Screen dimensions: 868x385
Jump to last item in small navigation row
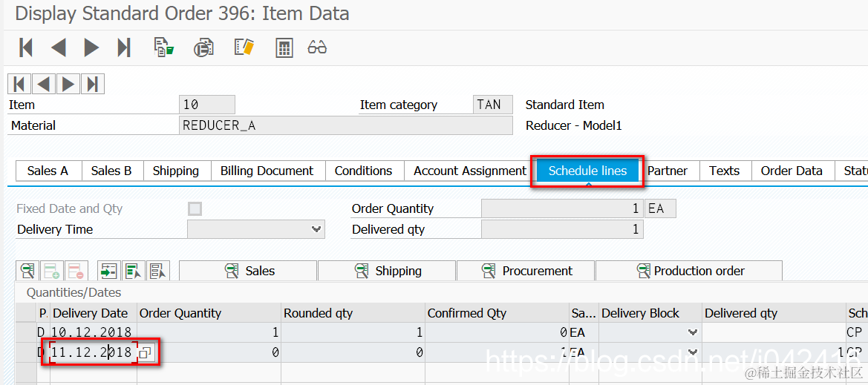point(92,84)
